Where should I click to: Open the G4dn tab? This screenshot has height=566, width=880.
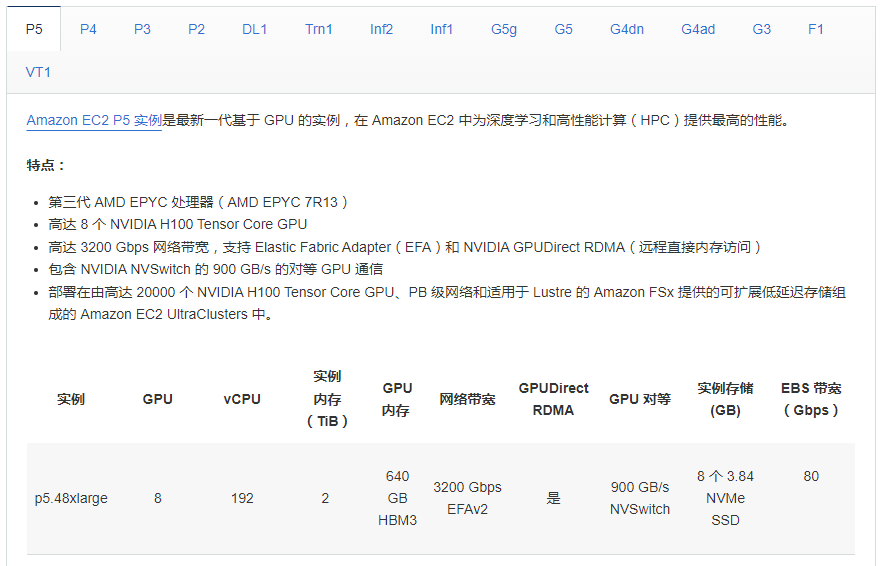click(x=627, y=29)
